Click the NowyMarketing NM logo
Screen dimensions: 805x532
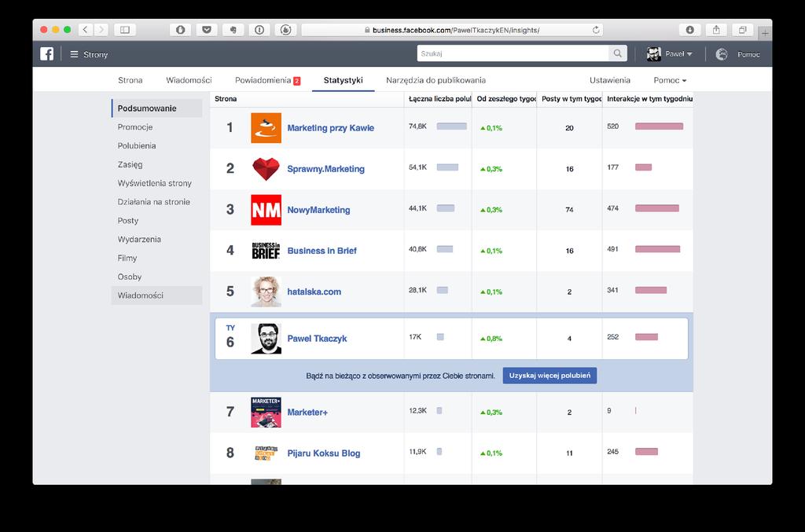click(x=266, y=210)
